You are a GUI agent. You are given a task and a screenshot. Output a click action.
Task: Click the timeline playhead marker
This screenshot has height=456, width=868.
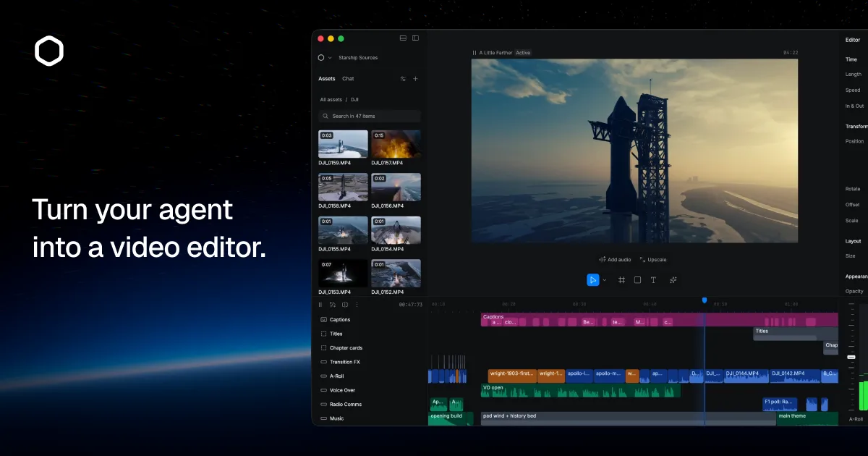point(705,300)
